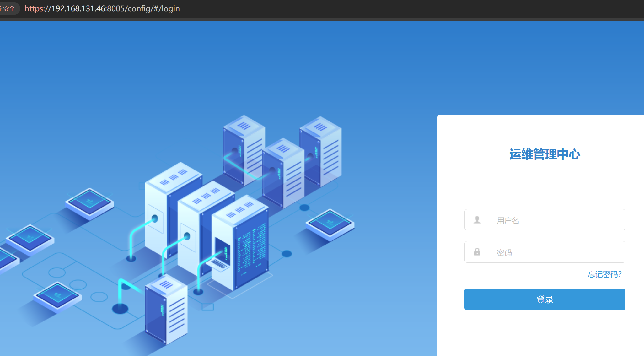Click the small square outline node in illustration
This screenshot has height=356, width=644.
pyautogui.click(x=207, y=307)
